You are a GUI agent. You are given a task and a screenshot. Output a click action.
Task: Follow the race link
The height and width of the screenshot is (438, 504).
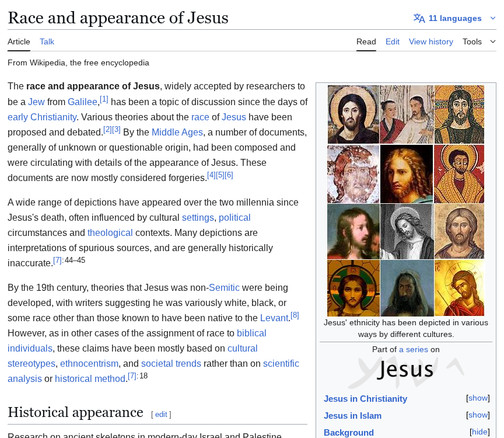[200, 117]
